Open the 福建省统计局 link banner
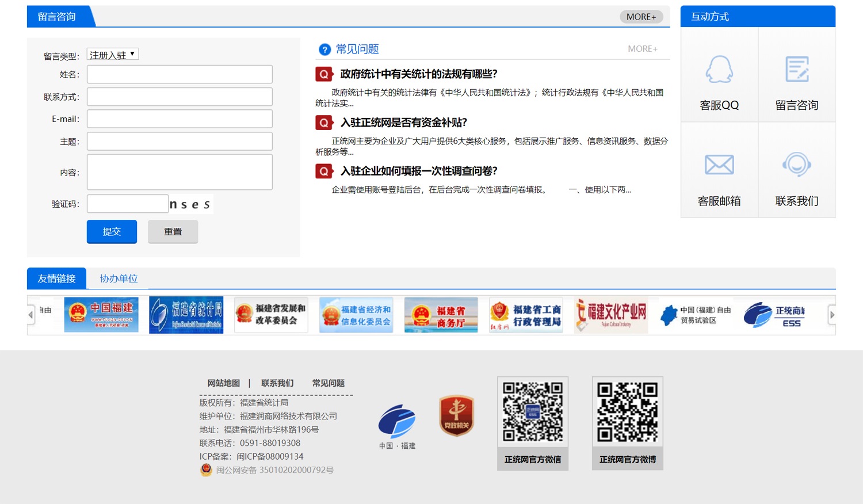This screenshot has height=504, width=863. point(186,315)
